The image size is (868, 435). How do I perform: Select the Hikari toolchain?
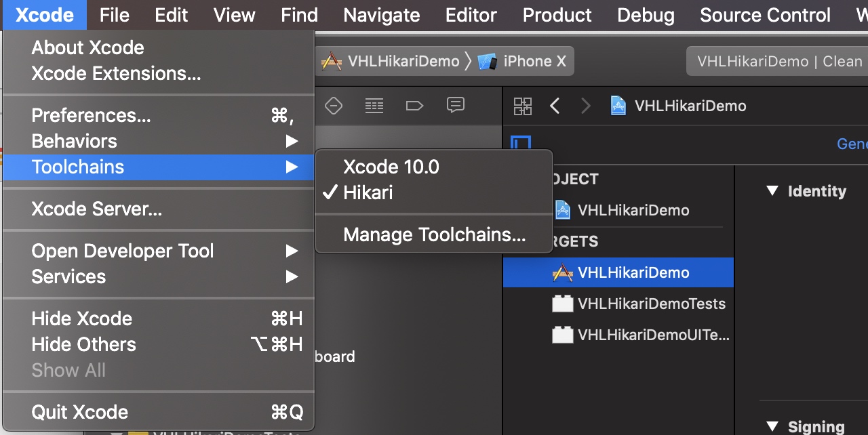[368, 192]
